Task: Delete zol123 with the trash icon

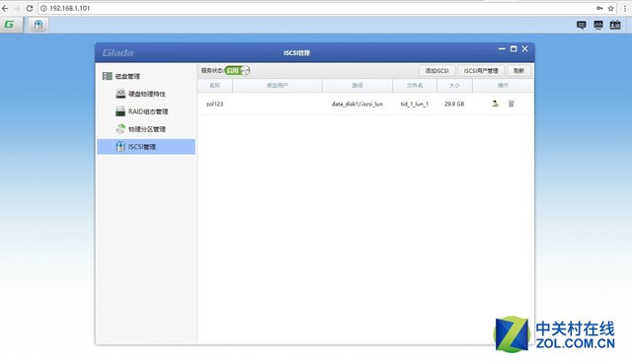Action: tap(512, 104)
